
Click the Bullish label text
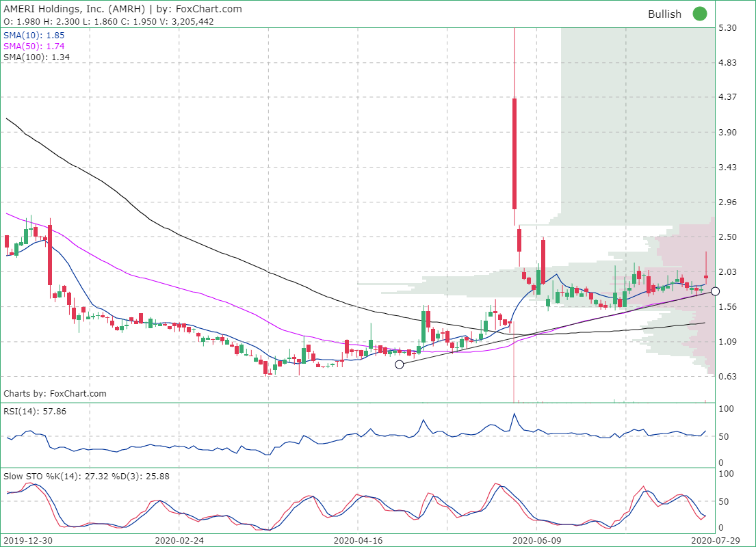[664, 14]
